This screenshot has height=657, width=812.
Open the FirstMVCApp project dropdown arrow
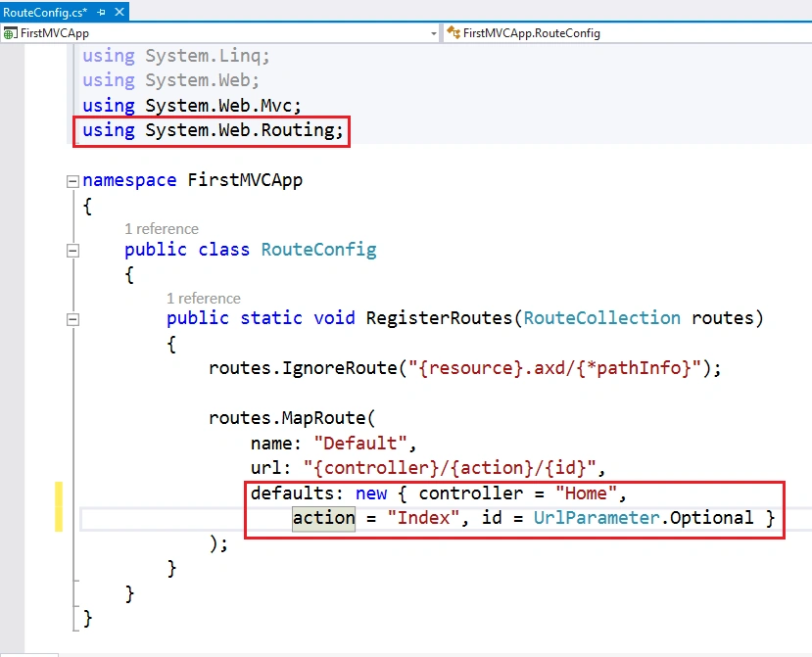coord(434,33)
